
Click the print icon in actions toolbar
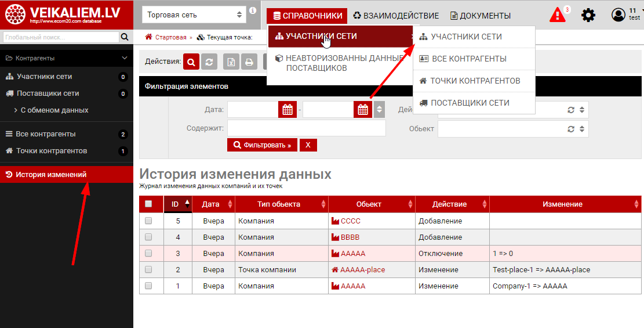[x=249, y=62]
